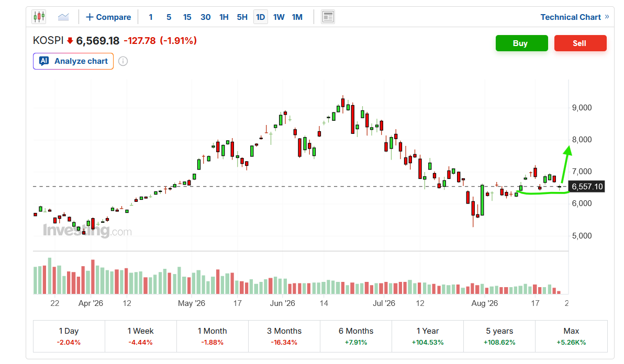Select the 5H interval

point(242,17)
